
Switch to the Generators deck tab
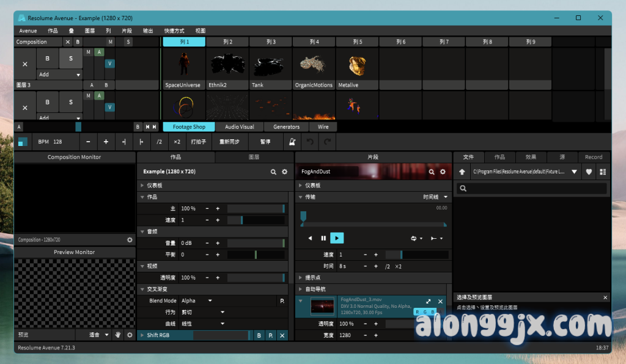pos(286,127)
